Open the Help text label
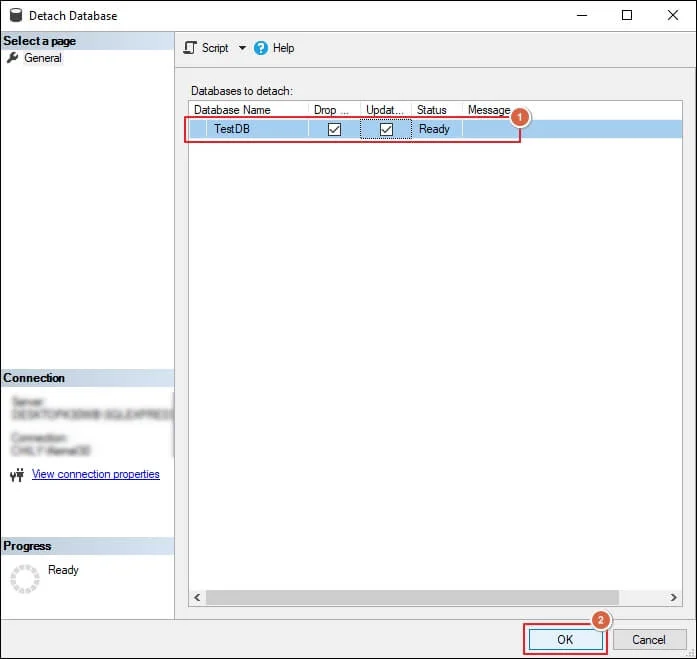Image resolution: width=697 pixels, height=659 pixels. (x=283, y=48)
